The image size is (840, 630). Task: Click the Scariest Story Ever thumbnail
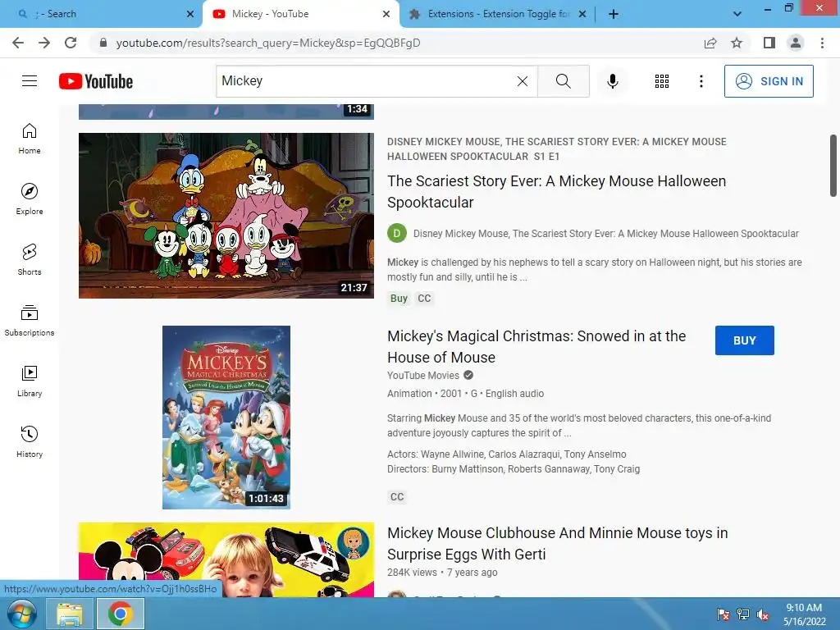(226, 216)
